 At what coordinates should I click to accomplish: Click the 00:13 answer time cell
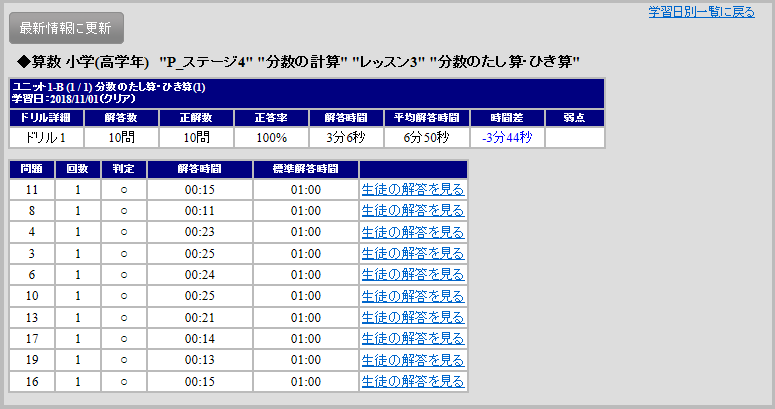[200, 360]
